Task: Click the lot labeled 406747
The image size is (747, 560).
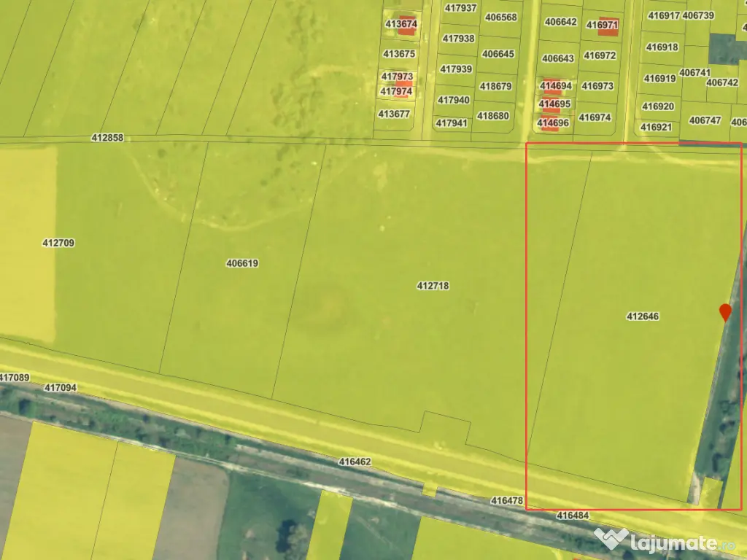Action: point(705,120)
